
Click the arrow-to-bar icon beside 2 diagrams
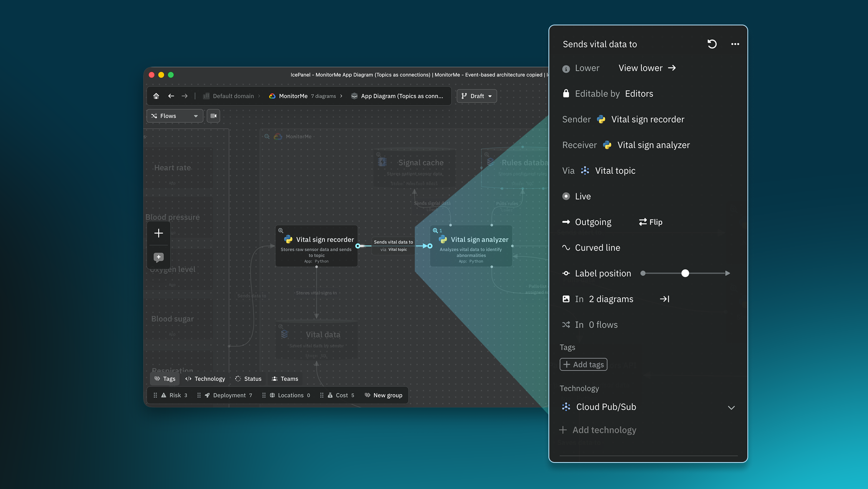(664, 299)
